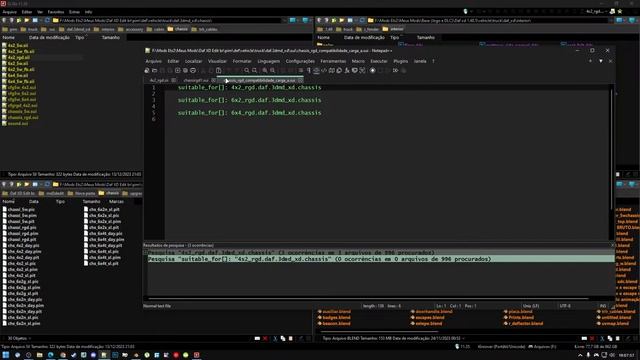Image resolution: width=640 pixels, height=360 pixels.
Task: Open the Plugins menu in Notepad++
Action: tap(400, 61)
